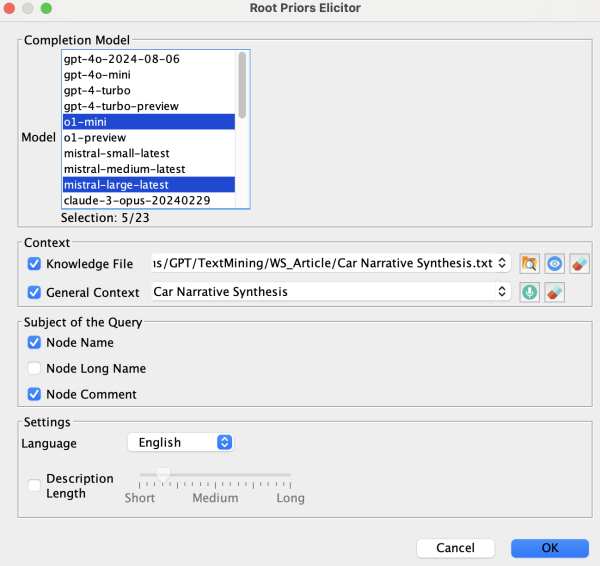Select mistral-medium-latest model
Viewport: 600px width, 566px height.
pos(149,169)
